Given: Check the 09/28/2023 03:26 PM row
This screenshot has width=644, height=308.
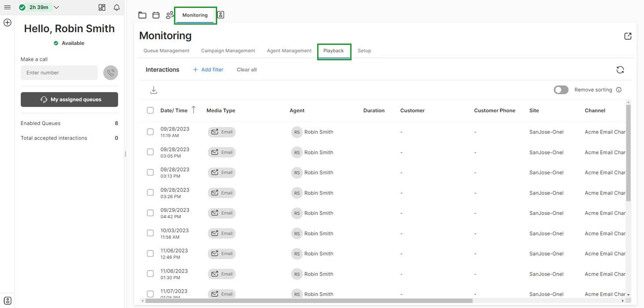Looking at the screenshot, I should [x=150, y=192].
